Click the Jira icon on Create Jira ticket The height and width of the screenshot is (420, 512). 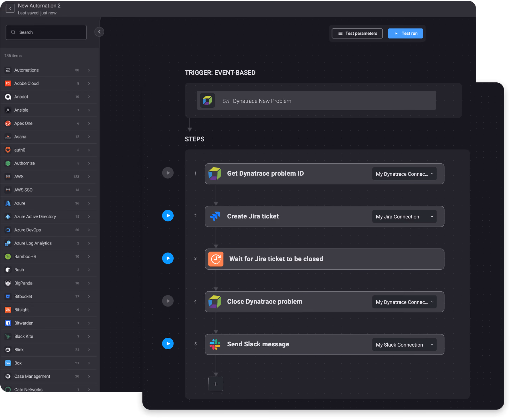pyautogui.click(x=215, y=217)
